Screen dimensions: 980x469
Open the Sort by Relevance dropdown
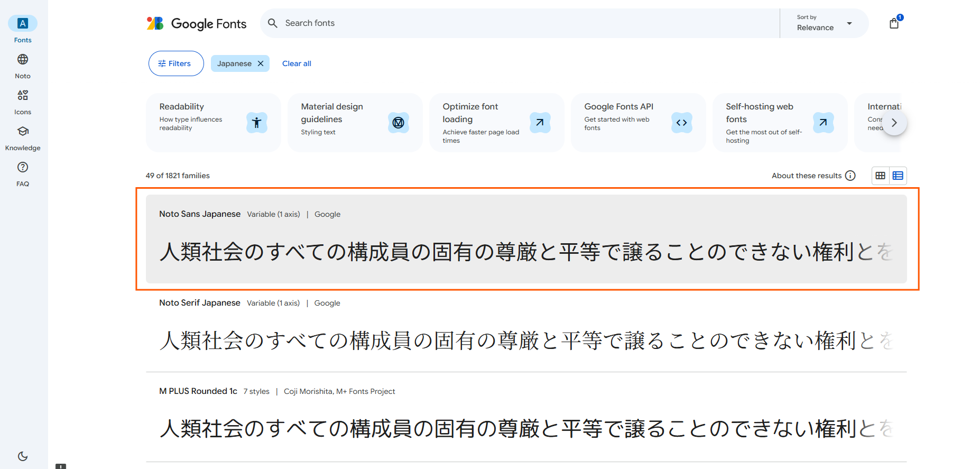point(824,23)
